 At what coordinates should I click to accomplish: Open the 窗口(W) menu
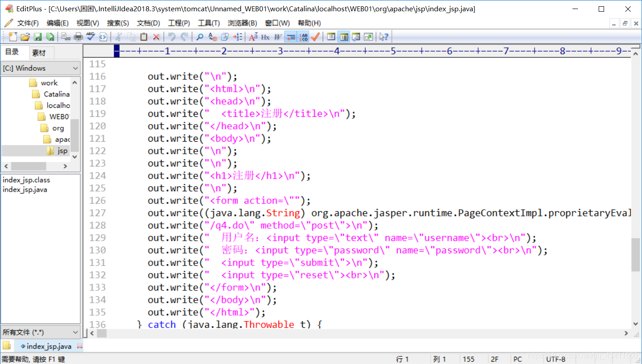tap(278, 23)
